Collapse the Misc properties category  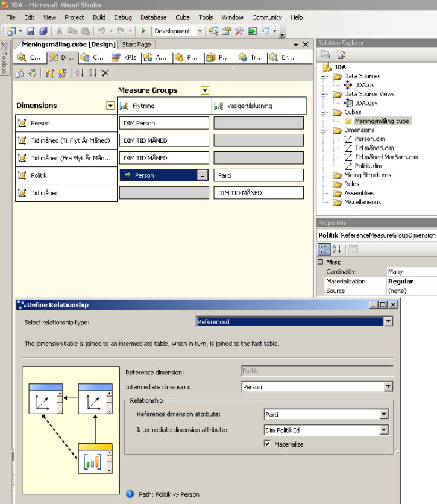320,262
